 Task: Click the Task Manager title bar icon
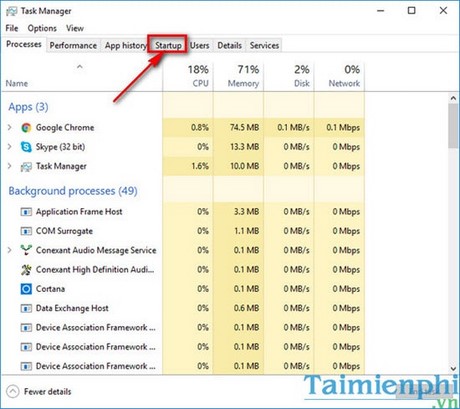pyautogui.click(x=11, y=11)
